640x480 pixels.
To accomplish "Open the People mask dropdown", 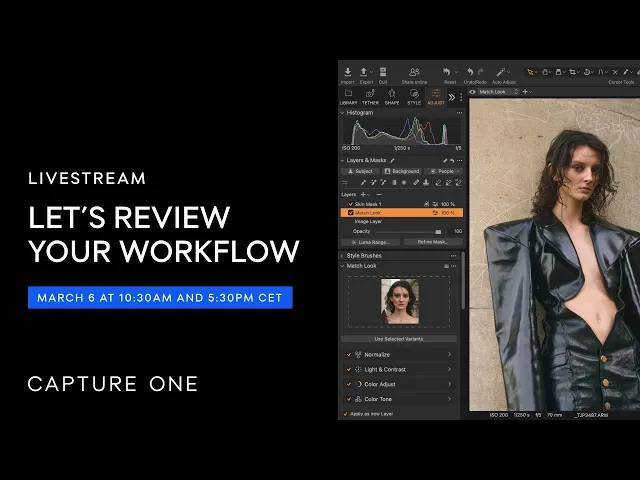I will (x=443, y=171).
